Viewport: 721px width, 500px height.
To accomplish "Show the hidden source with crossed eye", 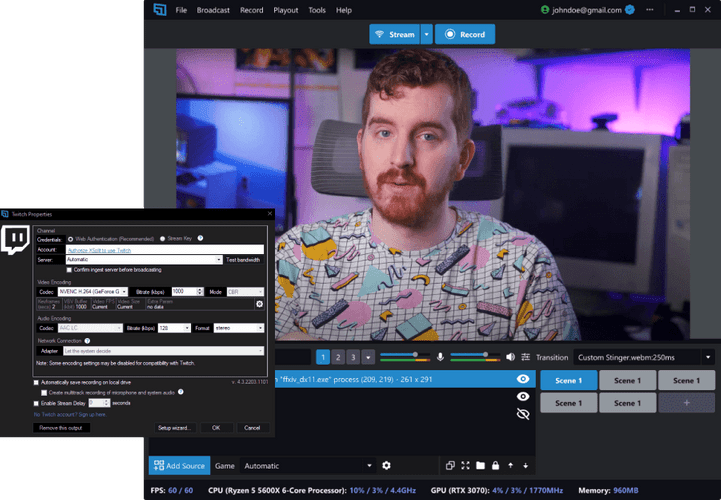I will [522, 413].
